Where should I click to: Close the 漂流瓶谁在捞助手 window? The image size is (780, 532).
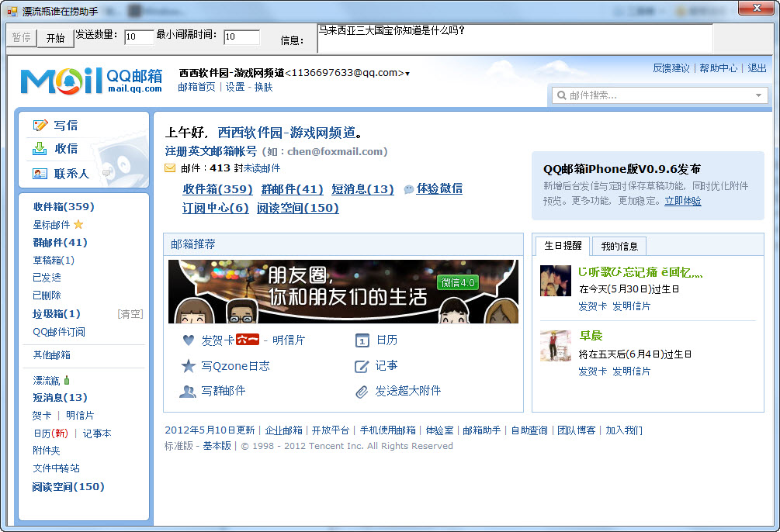756,8
